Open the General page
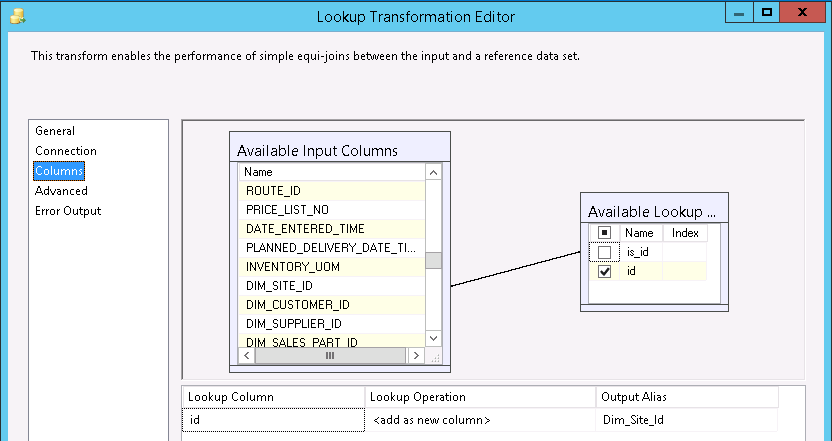832x441 pixels. [55, 131]
